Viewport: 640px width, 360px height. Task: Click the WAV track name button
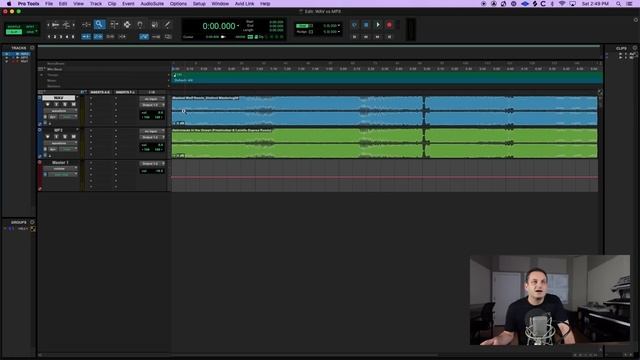pyautogui.click(x=59, y=98)
